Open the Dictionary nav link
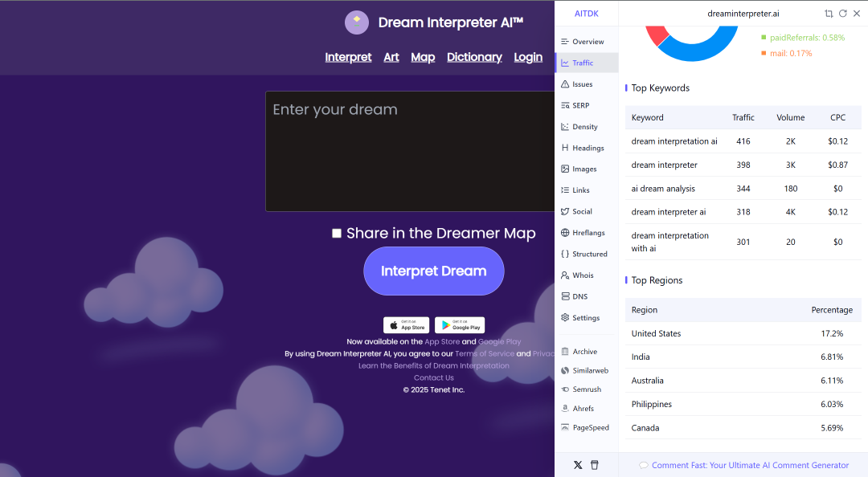Image resolution: width=868 pixels, height=477 pixels. click(x=474, y=57)
